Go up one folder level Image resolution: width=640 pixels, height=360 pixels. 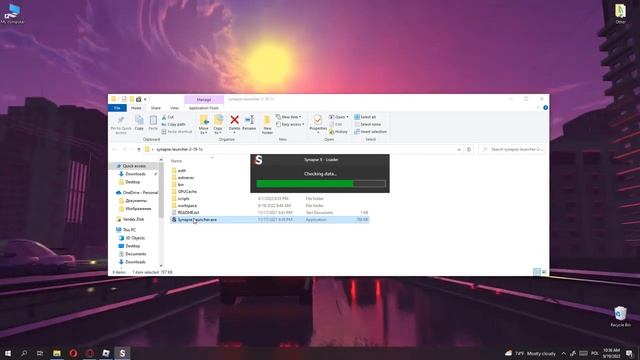[139, 150]
